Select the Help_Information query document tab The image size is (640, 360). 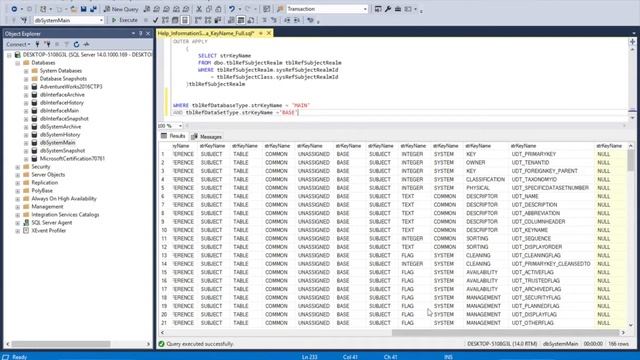click(x=206, y=33)
